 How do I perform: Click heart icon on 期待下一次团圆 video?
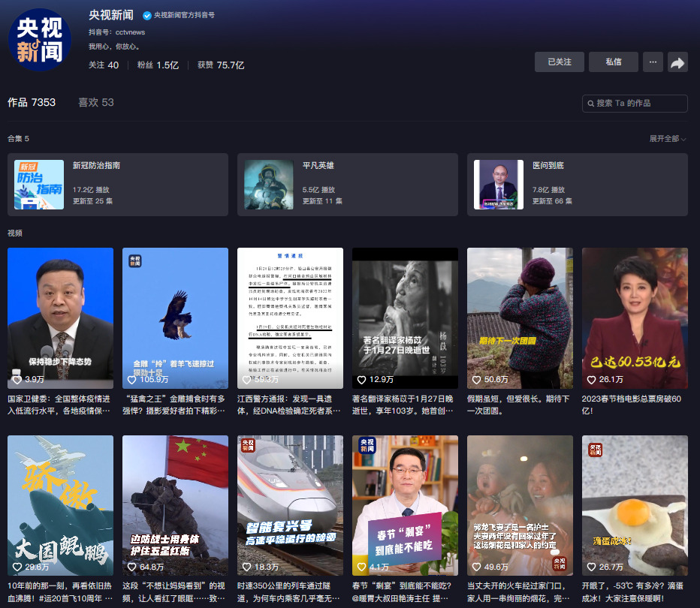point(476,380)
